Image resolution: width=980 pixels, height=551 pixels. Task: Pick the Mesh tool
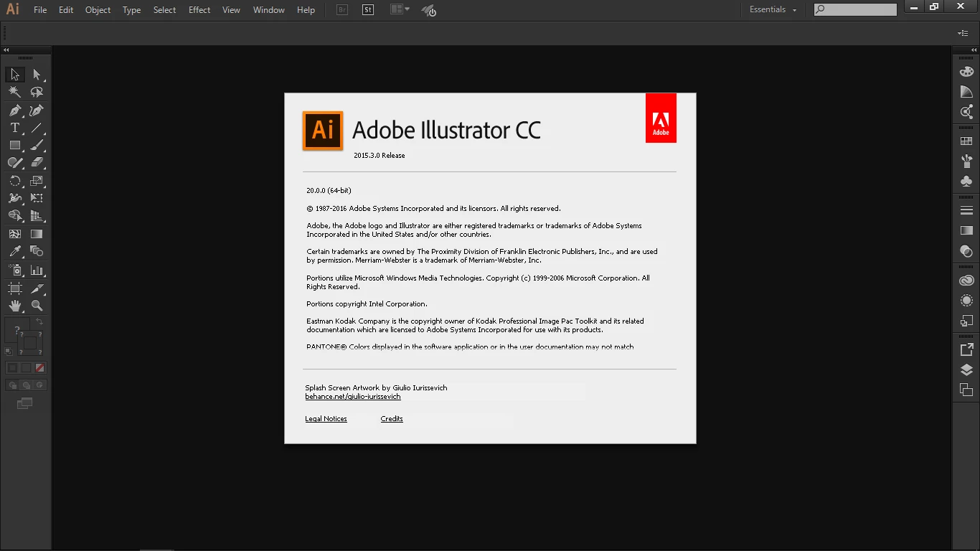(14, 234)
